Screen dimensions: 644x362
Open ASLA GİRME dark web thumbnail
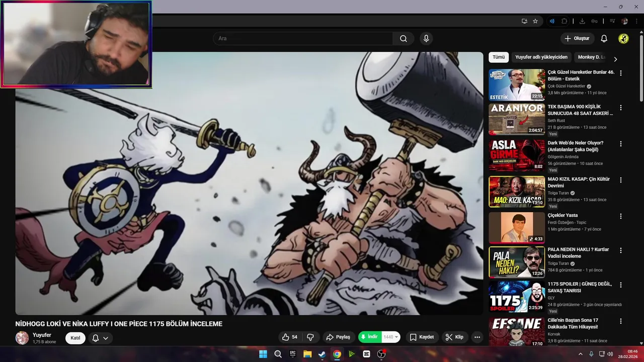tap(517, 155)
